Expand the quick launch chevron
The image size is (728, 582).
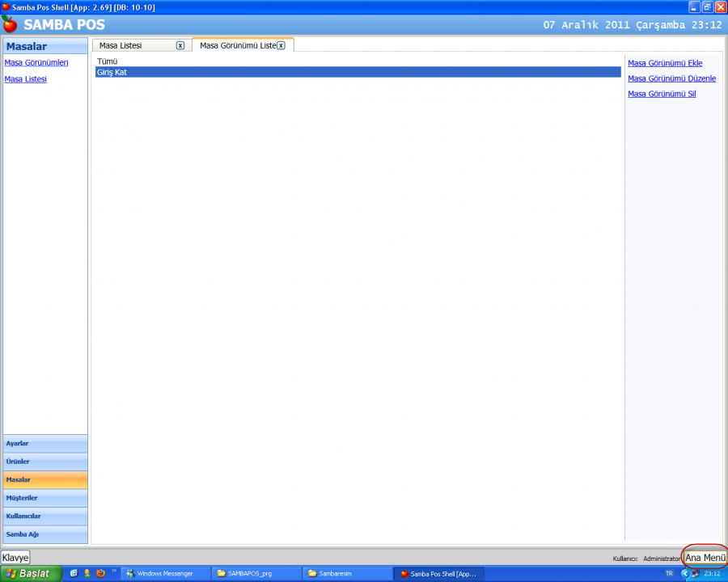click(114, 571)
